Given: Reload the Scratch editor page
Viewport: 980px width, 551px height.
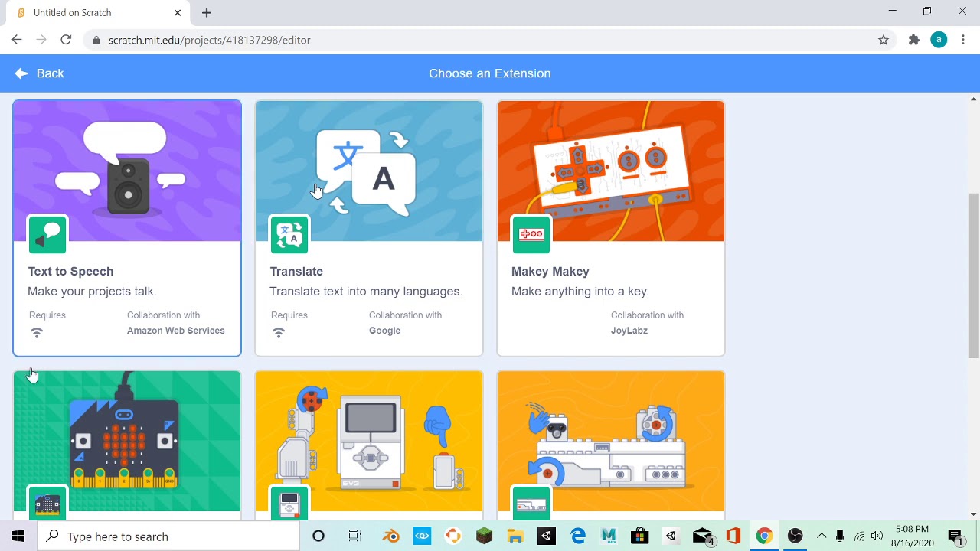Looking at the screenshot, I should point(66,40).
